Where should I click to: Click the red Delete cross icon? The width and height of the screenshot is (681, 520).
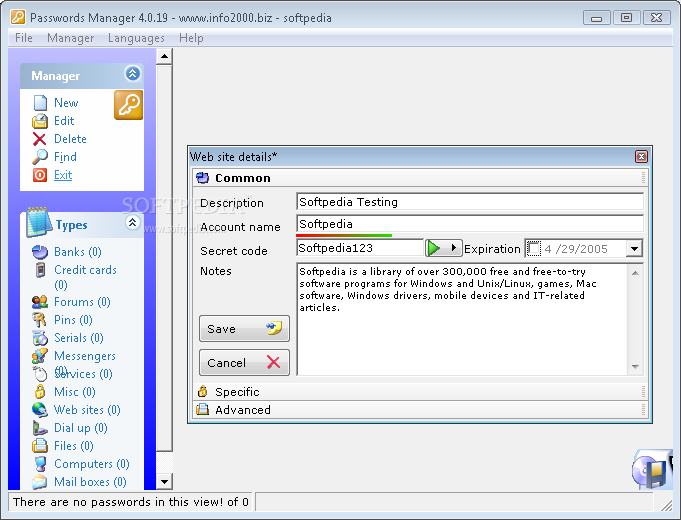[x=40, y=139]
